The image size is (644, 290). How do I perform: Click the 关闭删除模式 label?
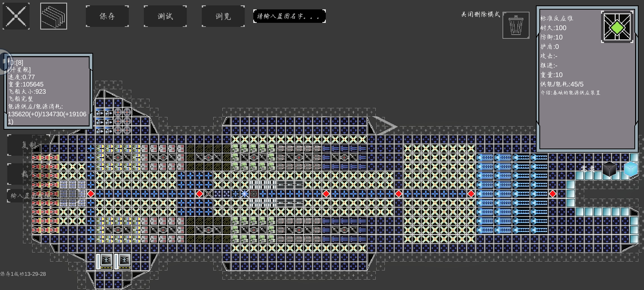(x=481, y=14)
